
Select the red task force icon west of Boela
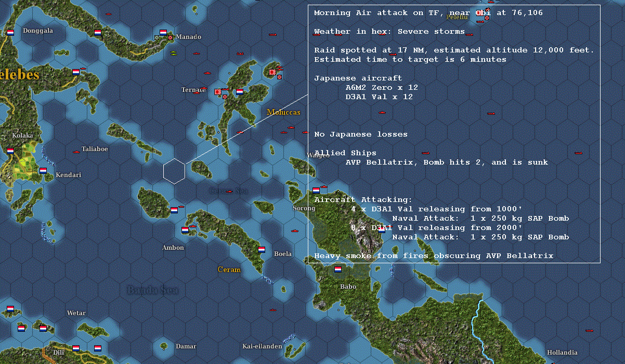pos(295,230)
